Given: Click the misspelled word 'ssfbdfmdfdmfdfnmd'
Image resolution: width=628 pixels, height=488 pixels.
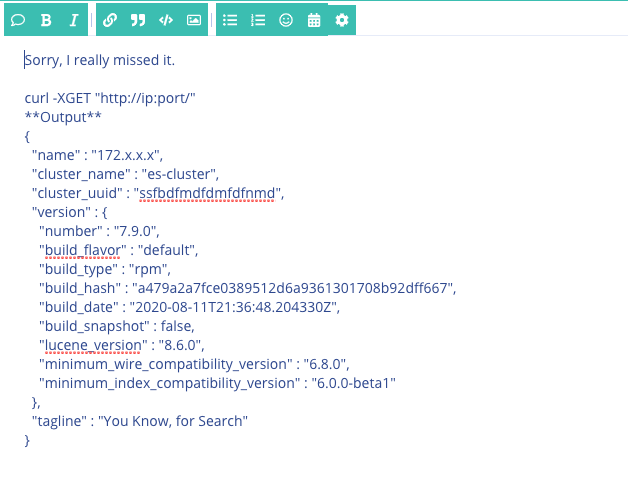Looking at the screenshot, I should coord(207,193).
